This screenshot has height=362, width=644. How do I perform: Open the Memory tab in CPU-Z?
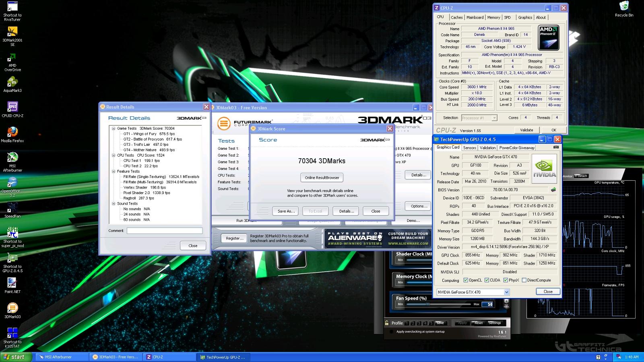[493, 17]
